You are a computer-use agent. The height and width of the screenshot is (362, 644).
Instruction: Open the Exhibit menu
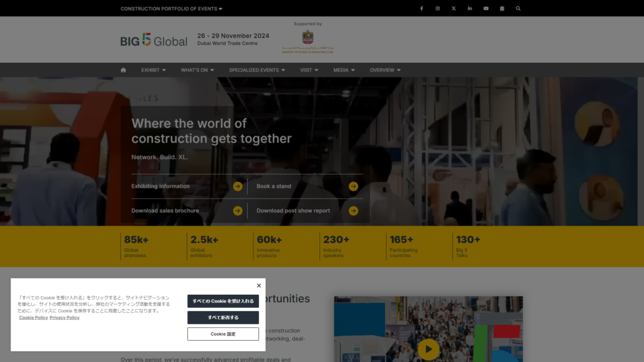[x=153, y=70]
